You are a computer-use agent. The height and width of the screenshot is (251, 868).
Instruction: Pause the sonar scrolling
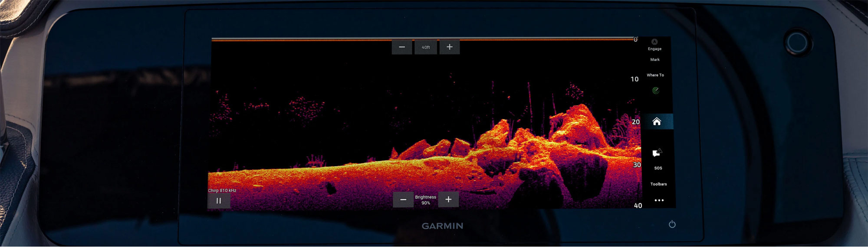[219, 201]
